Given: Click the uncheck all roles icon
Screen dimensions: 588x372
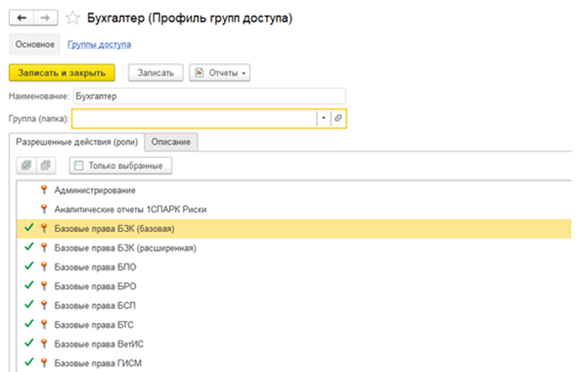Looking at the screenshot, I should (46, 165).
